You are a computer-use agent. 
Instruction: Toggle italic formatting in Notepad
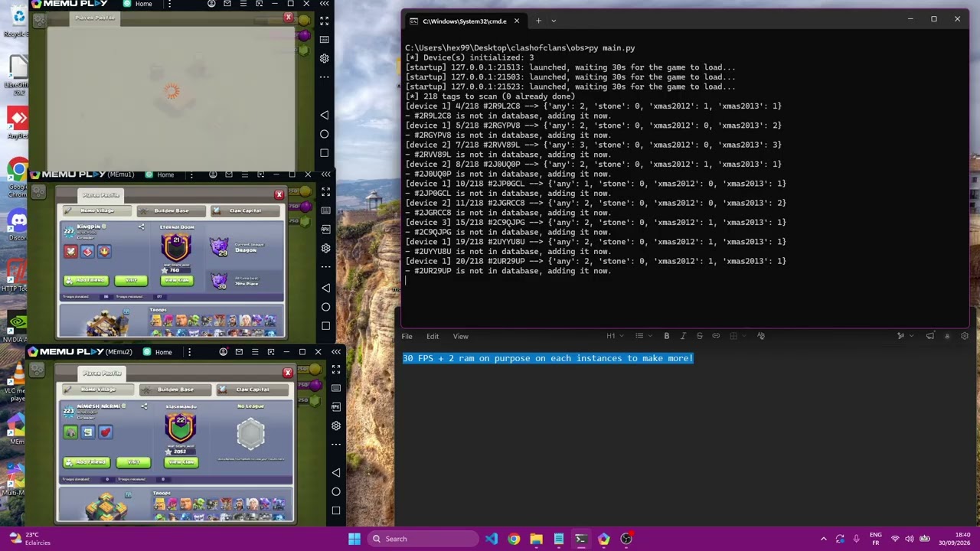683,336
